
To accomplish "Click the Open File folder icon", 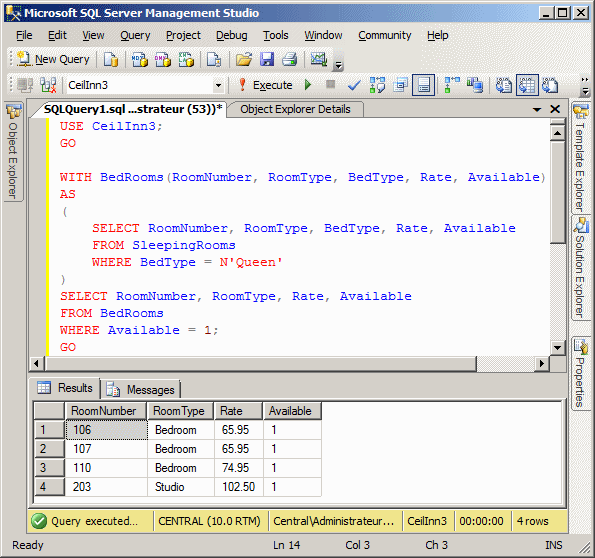I will [x=244, y=59].
